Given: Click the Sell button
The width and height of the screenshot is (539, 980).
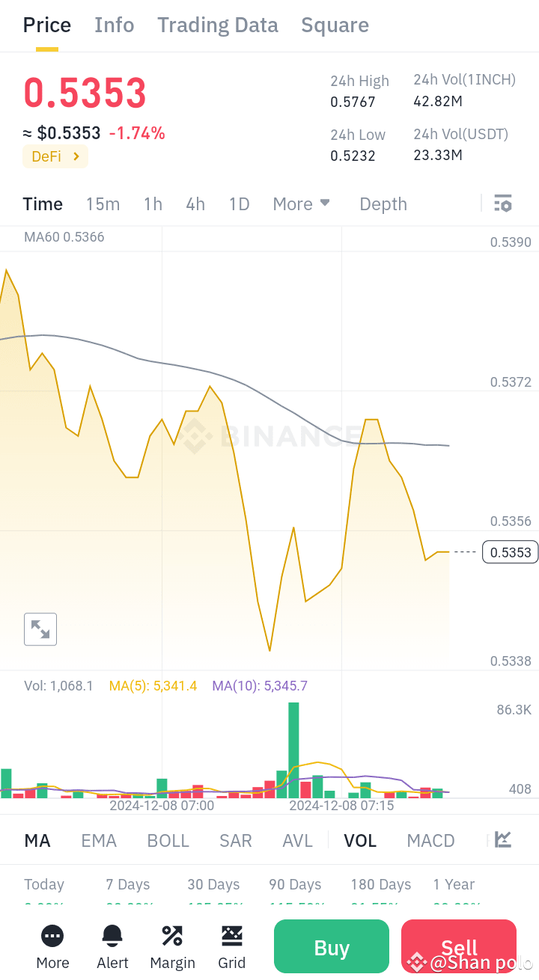Looking at the screenshot, I should pyautogui.click(x=458, y=946).
